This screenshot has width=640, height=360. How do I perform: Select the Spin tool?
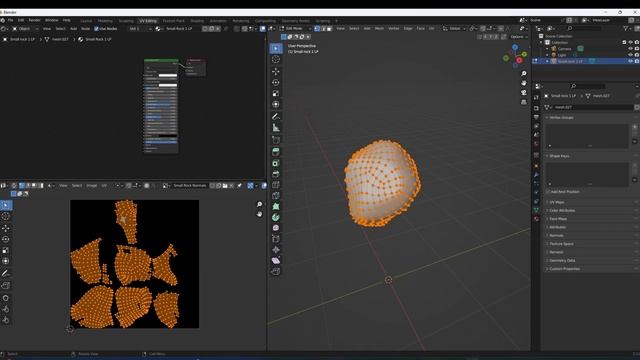tap(276, 217)
